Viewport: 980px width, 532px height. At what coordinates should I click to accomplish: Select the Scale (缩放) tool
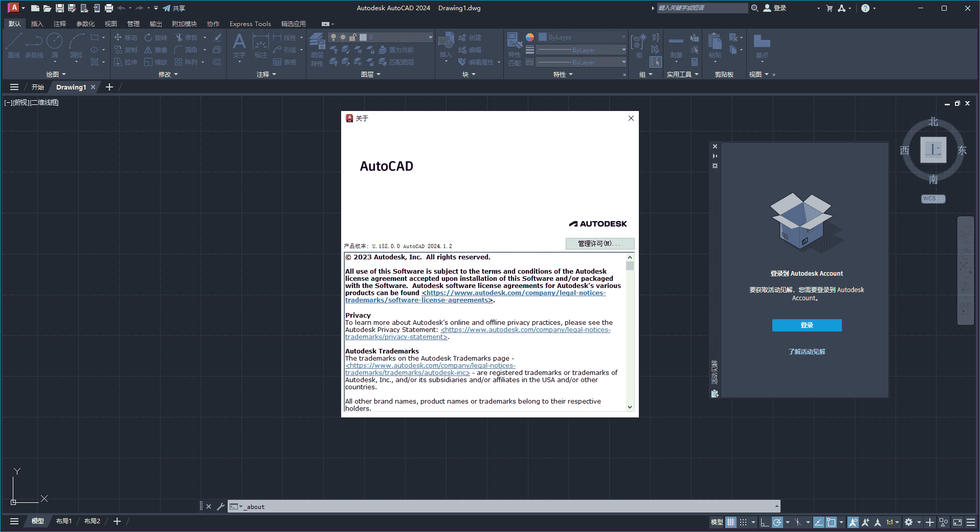156,62
